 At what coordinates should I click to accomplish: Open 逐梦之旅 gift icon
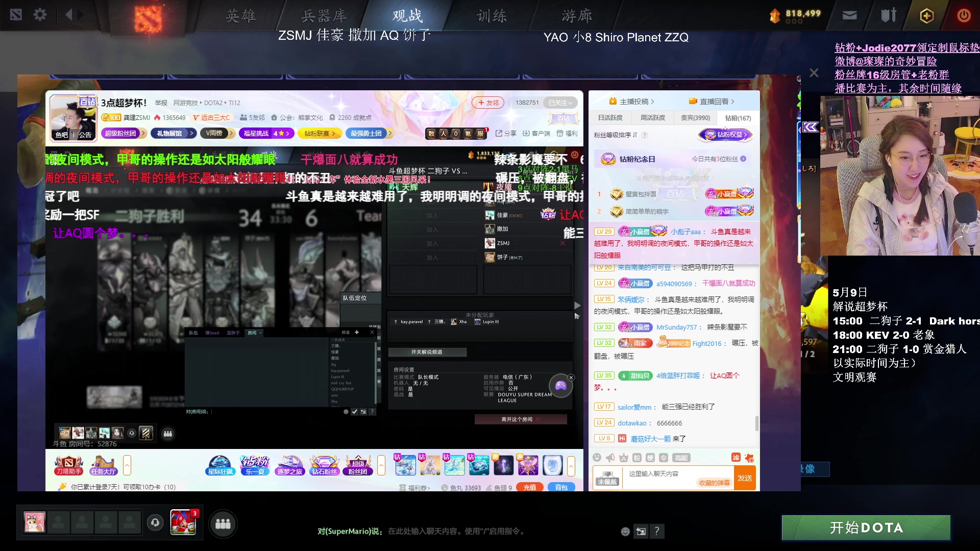point(289,465)
